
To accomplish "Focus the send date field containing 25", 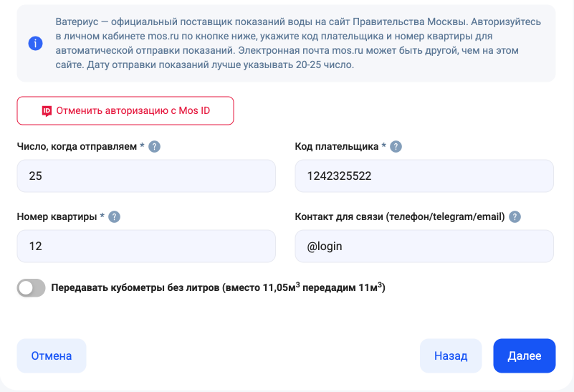I will pyautogui.click(x=146, y=176).
